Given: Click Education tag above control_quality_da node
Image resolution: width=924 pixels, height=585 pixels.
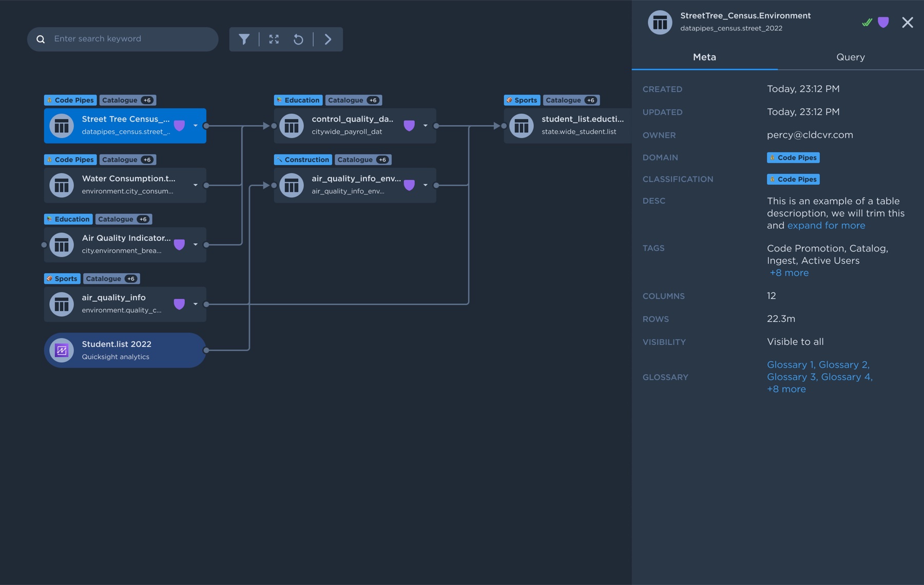Looking at the screenshot, I should tap(298, 100).
